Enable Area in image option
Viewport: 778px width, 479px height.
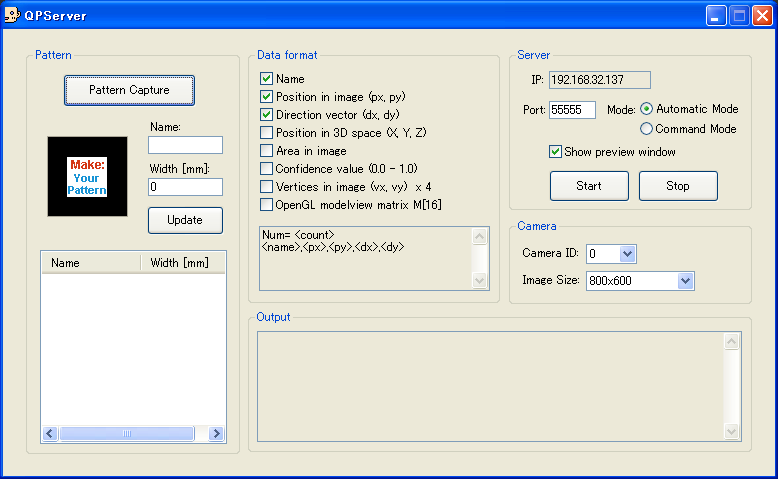coord(266,151)
